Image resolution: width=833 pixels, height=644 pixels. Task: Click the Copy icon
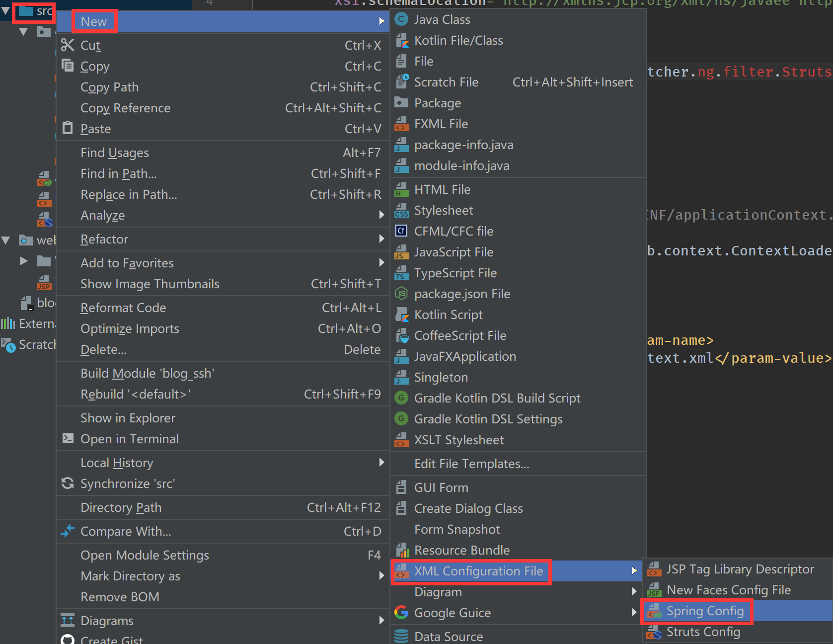pyautogui.click(x=68, y=66)
